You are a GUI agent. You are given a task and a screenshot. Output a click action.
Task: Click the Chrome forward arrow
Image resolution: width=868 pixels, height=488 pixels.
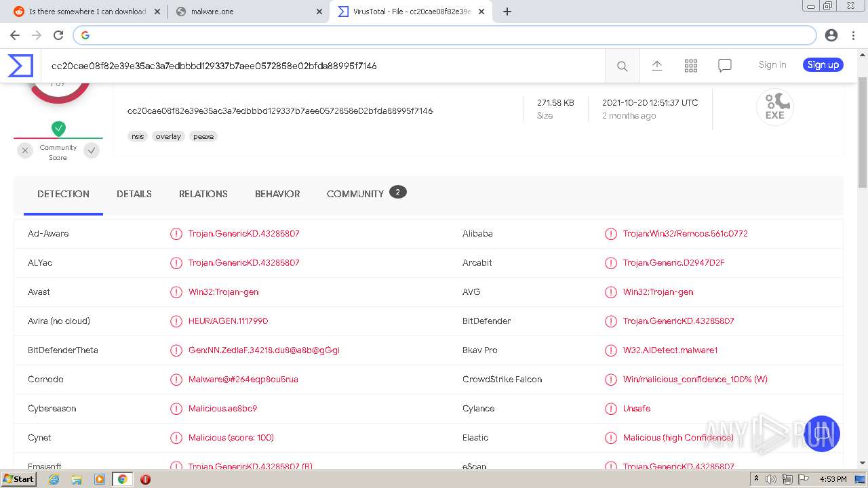[37, 35]
